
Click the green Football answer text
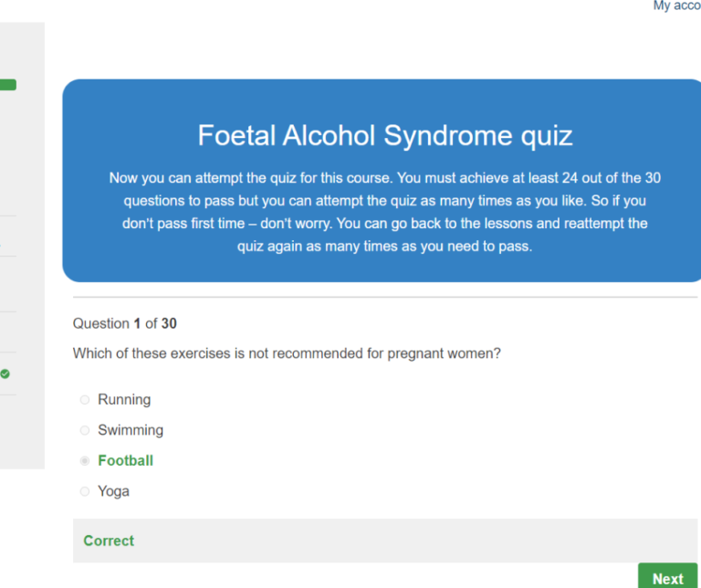[x=125, y=461]
